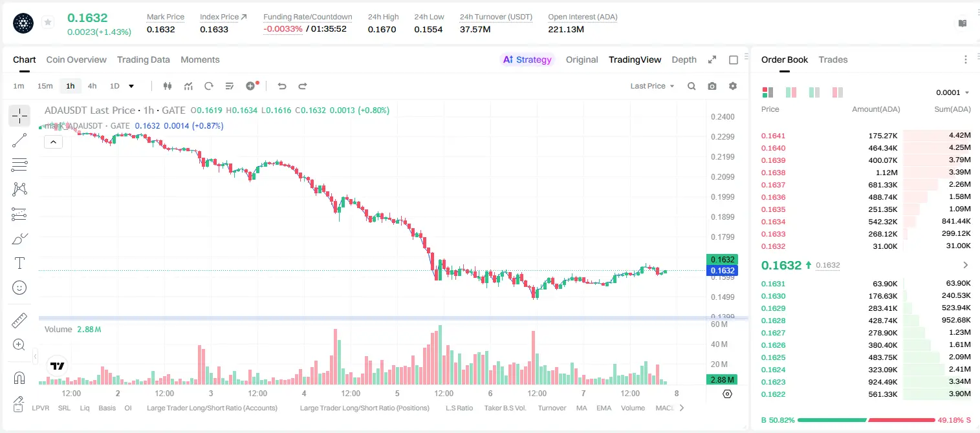The width and height of the screenshot is (980, 433).
Task: Open the 0.0001 price precision dropdown
Action: 953,92
